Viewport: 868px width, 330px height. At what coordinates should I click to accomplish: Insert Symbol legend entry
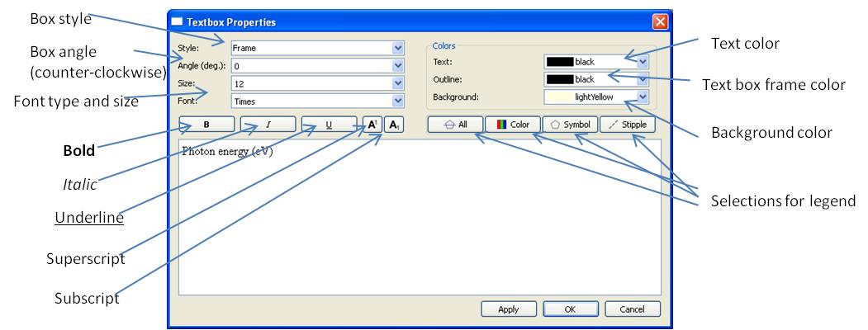[x=570, y=125]
